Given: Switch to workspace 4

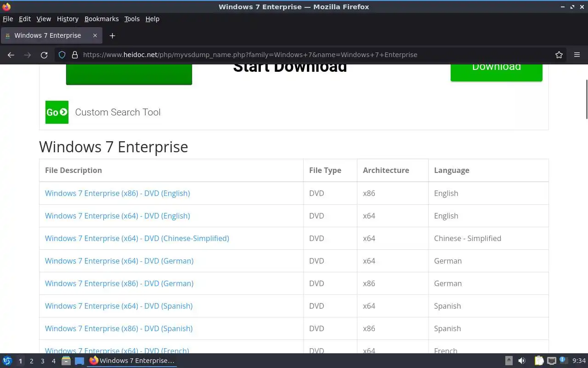Looking at the screenshot, I should pyautogui.click(x=53, y=361).
